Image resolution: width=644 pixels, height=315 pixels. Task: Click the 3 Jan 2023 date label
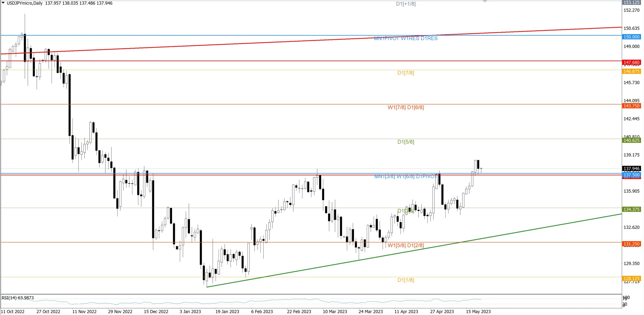pos(190,312)
